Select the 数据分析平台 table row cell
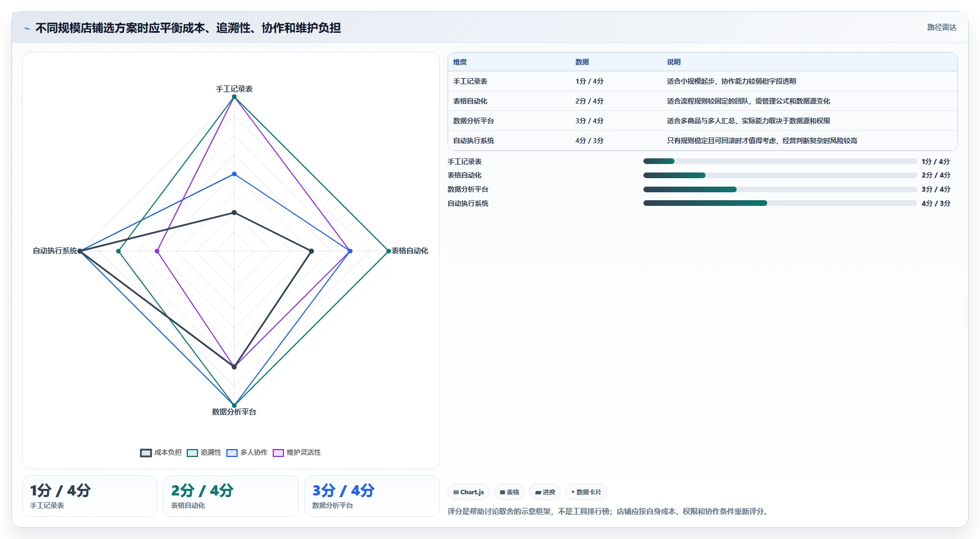 (474, 121)
